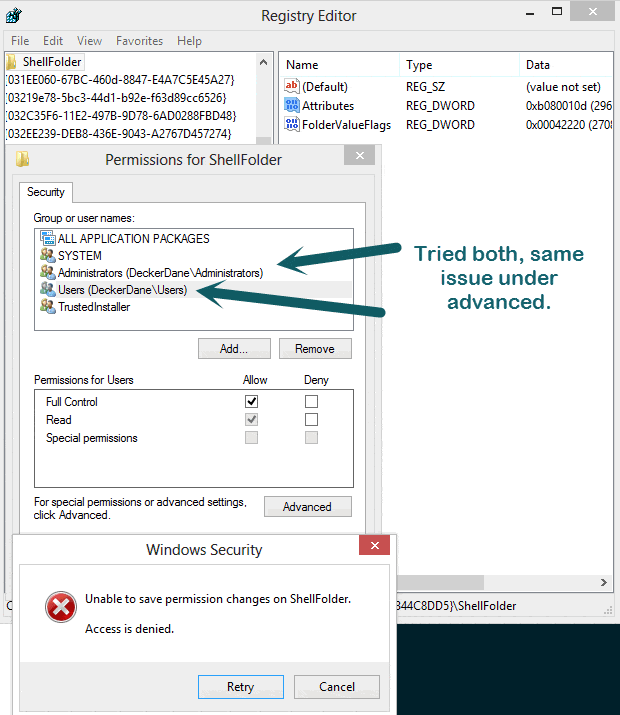Click the status bar path ending \ShellFolder
620x715 pixels.
pyautogui.click(x=456, y=606)
